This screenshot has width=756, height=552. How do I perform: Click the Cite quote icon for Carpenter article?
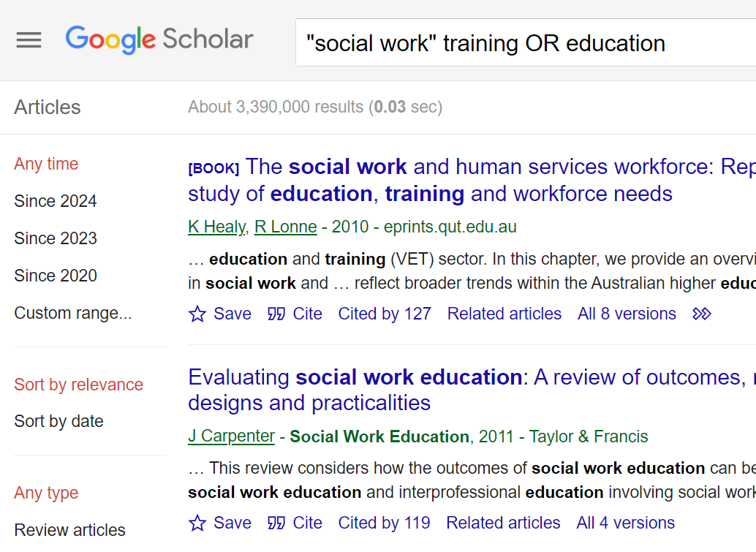(x=277, y=523)
